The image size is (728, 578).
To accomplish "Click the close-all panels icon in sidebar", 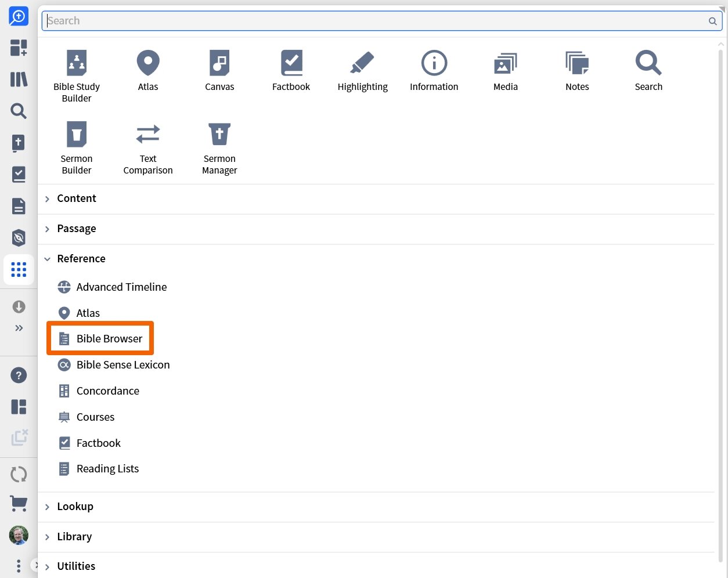I will click(19, 438).
